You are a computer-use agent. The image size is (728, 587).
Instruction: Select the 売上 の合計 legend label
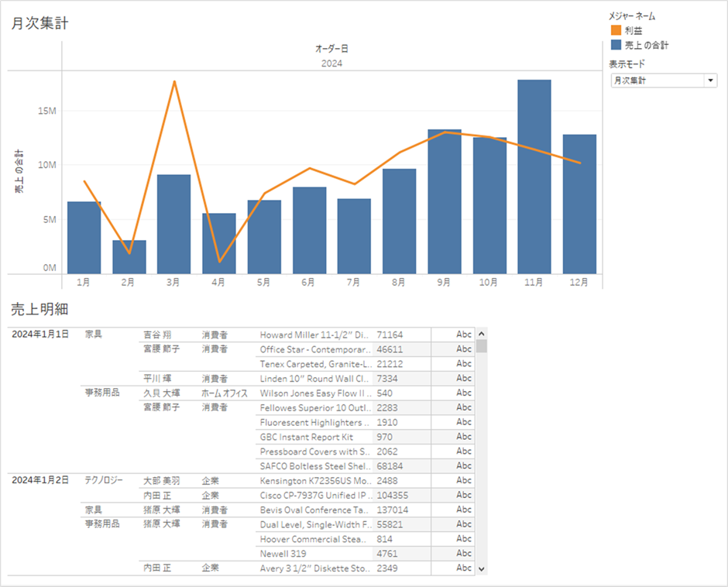(646, 45)
